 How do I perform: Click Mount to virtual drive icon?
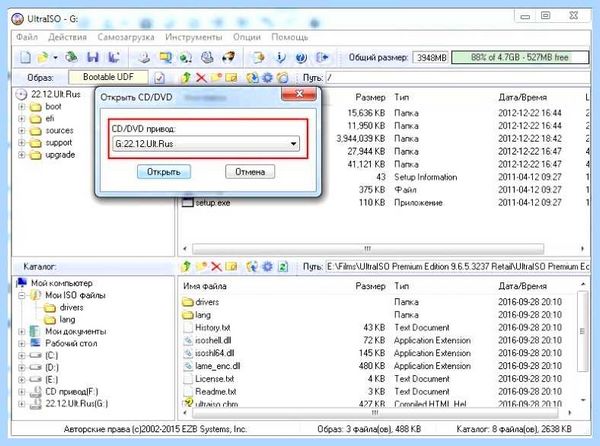(207, 57)
